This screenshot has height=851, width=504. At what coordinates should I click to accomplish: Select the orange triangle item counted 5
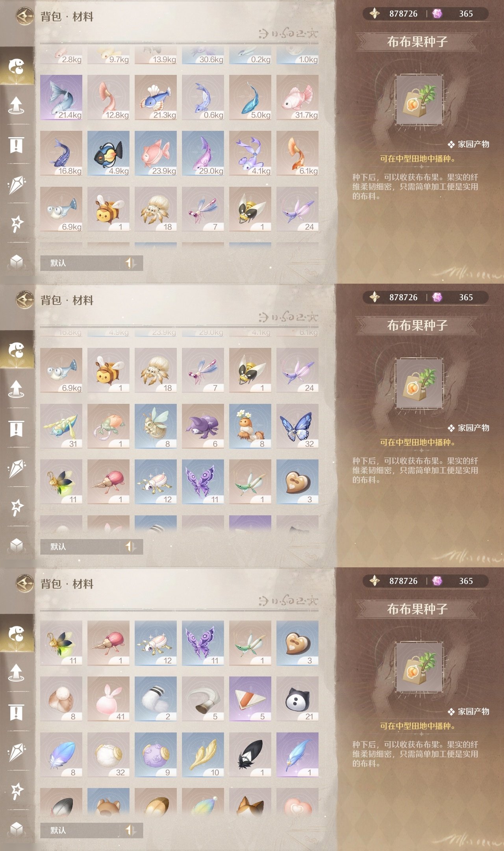[x=250, y=699]
